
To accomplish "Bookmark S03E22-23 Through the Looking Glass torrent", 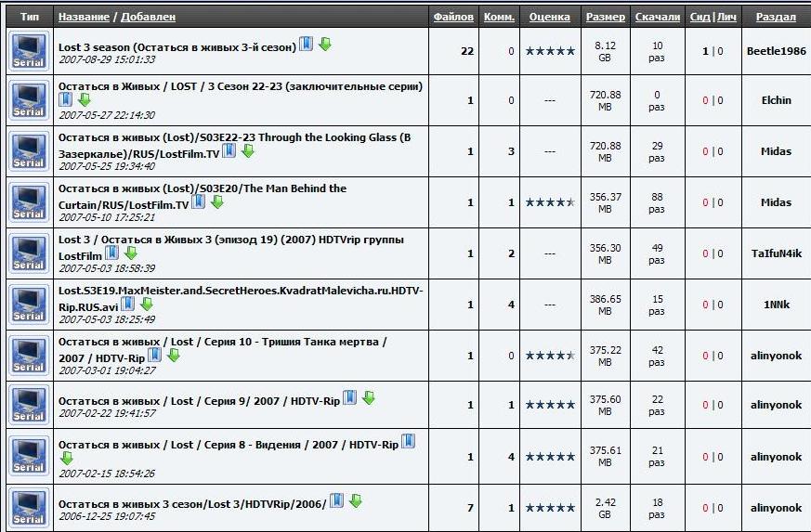I will pyautogui.click(x=229, y=150).
